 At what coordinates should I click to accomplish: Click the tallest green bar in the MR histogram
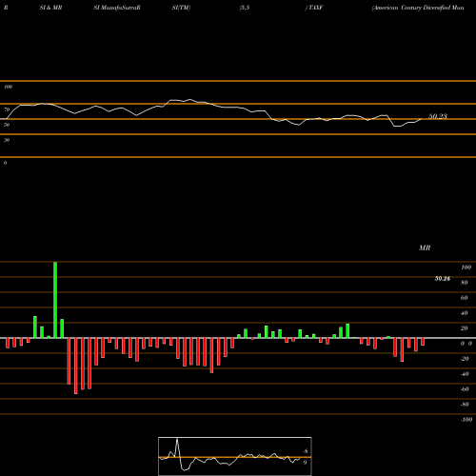point(55,300)
